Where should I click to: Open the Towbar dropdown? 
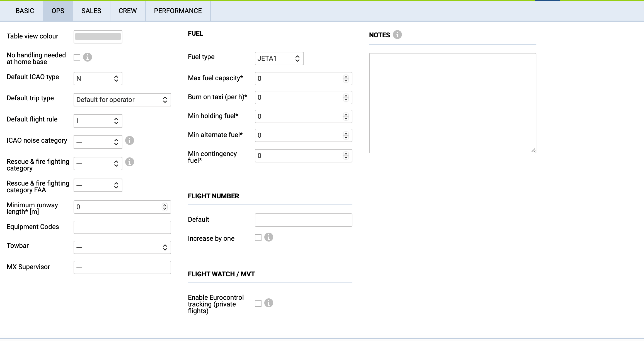tap(122, 247)
